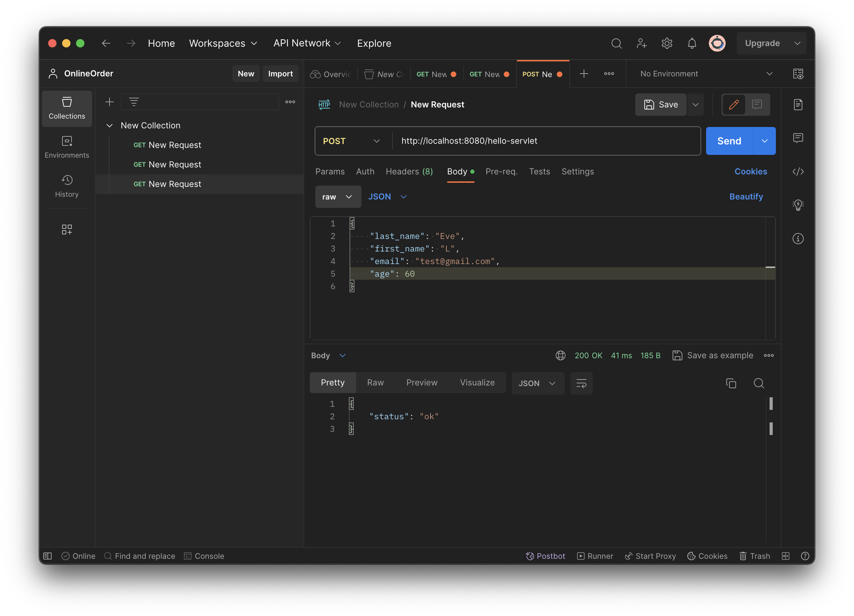Select the New Collection tree item

(x=150, y=125)
